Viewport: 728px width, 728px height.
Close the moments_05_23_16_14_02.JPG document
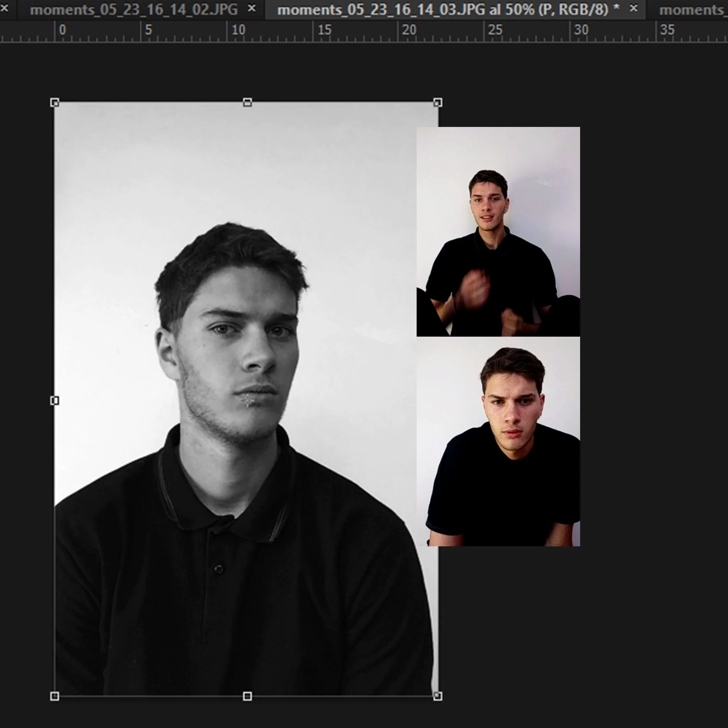[252, 8]
